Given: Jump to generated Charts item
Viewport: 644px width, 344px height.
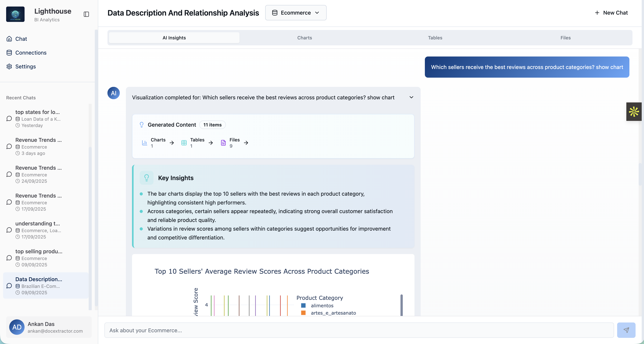Looking at the screenshot, I should (158, 143).
